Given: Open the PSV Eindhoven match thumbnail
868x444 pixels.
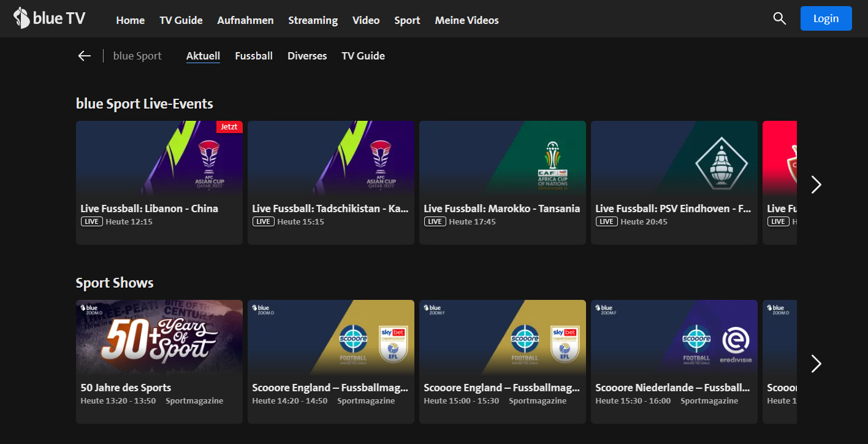Looking at the screenshot, I should tap(674, 158).
